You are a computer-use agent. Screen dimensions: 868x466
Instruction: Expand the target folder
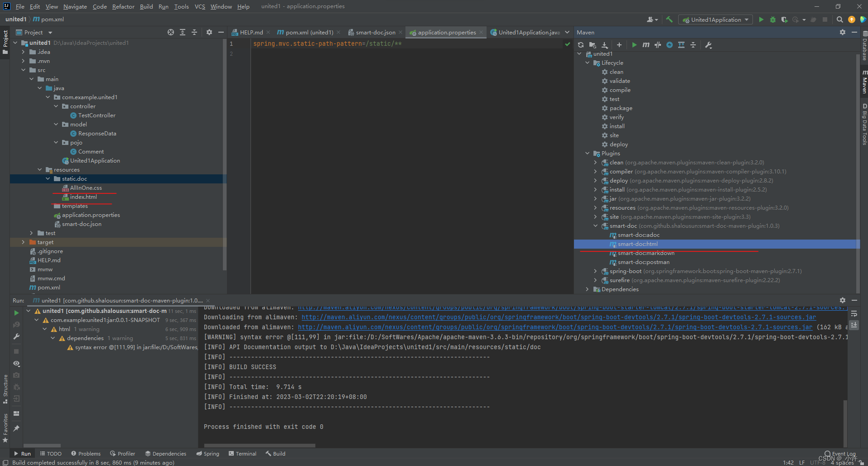[23, 242]
